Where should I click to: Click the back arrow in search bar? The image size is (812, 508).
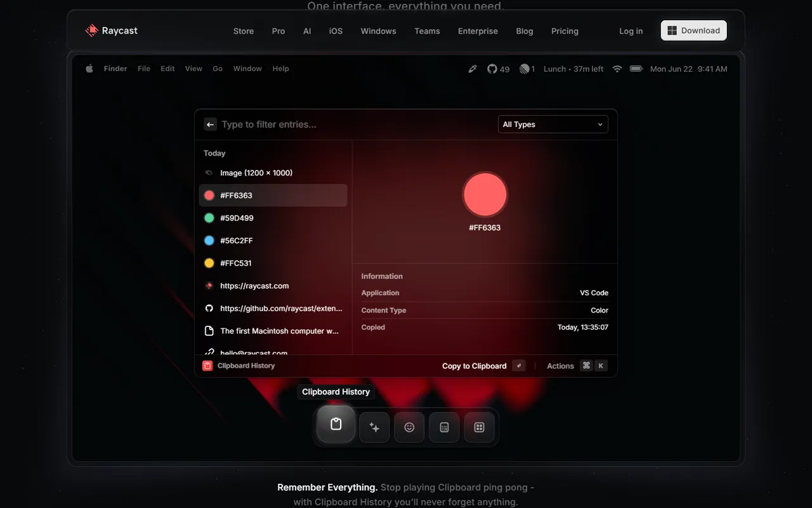210,124
